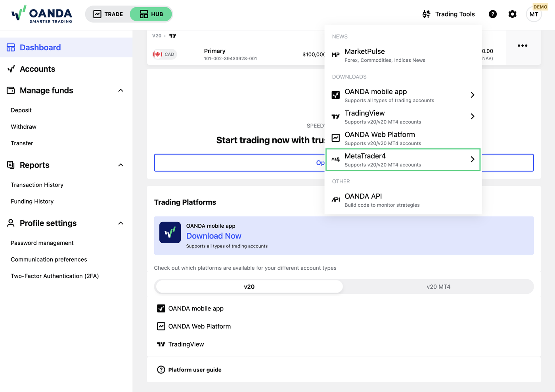Image resolution: width=555 pixels, height=392 pixels.
Task: Click the Reports document icon
Action: click(x=11, y=165)
